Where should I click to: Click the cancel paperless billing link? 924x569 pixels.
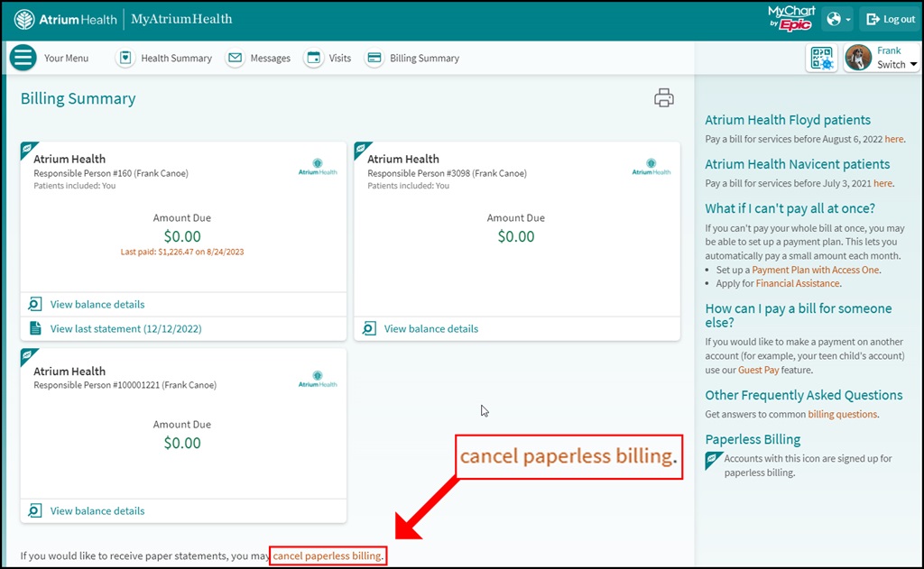[x=327, y=555]
